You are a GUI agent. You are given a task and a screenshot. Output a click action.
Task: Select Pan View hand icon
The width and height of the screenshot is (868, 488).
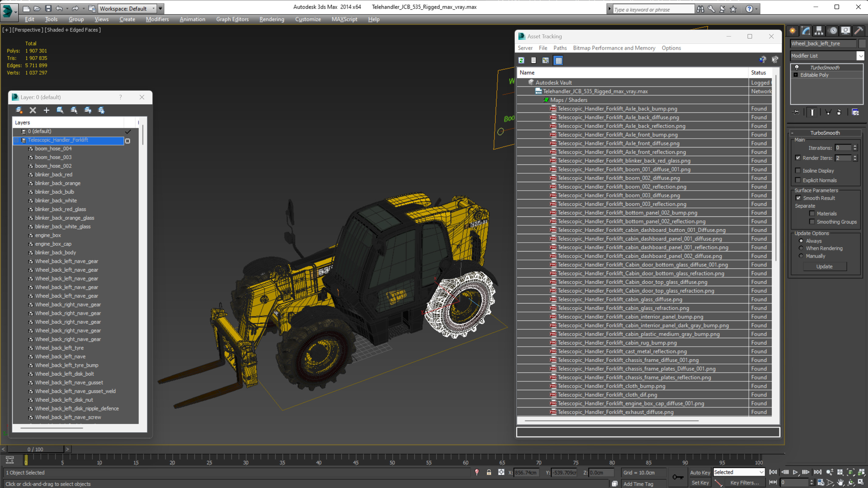coord(841,483)
